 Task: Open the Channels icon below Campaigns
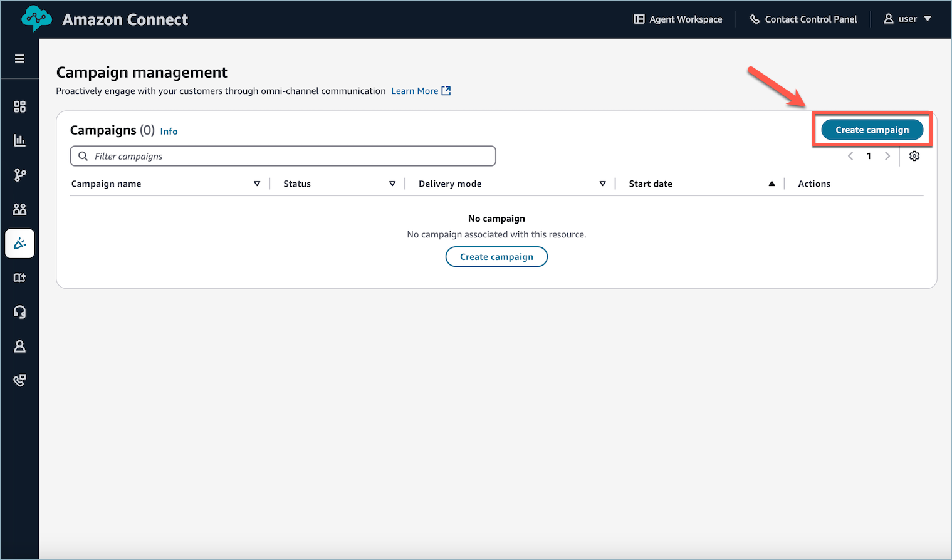[x=19, y=277]
